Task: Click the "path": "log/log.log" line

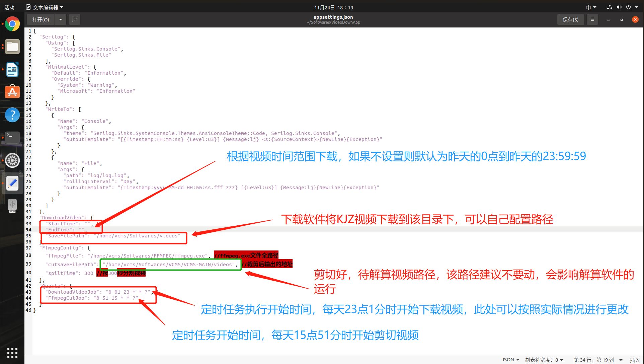Action: click(x=96, y=175)
